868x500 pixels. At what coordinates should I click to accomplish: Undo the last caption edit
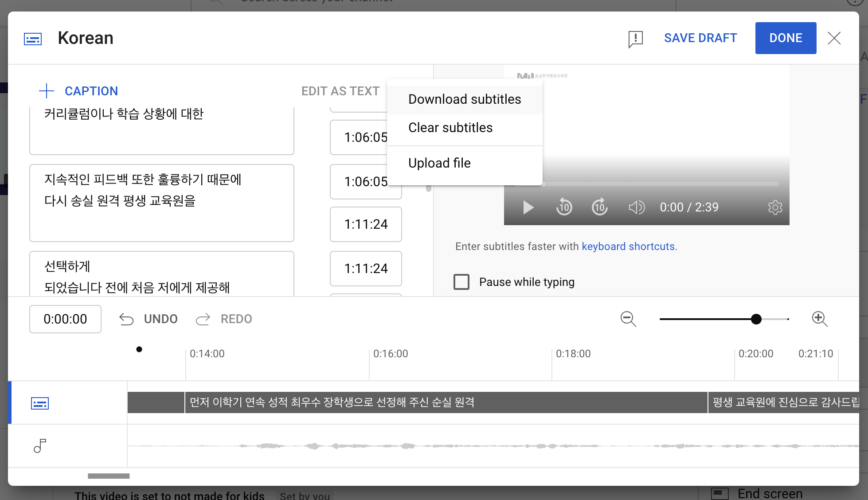tap(149, 319)
